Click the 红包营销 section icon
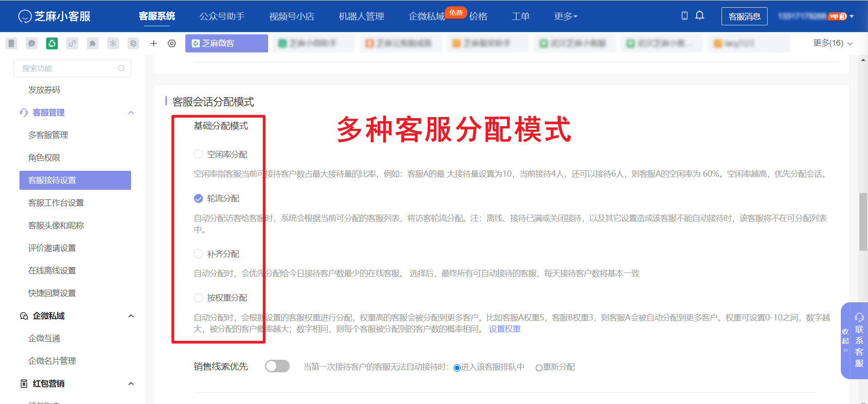The image size is (868, 404). coord(24,384)
